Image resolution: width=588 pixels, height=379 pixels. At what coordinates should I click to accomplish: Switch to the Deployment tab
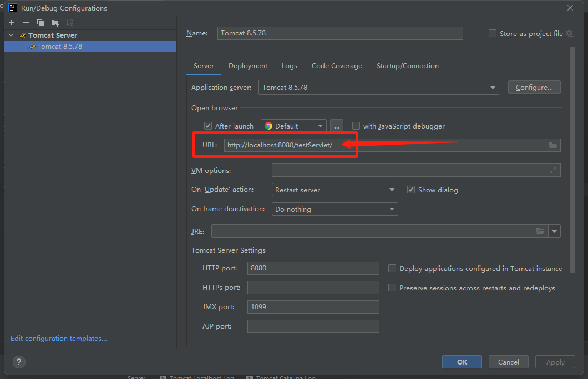click(248, 66)
